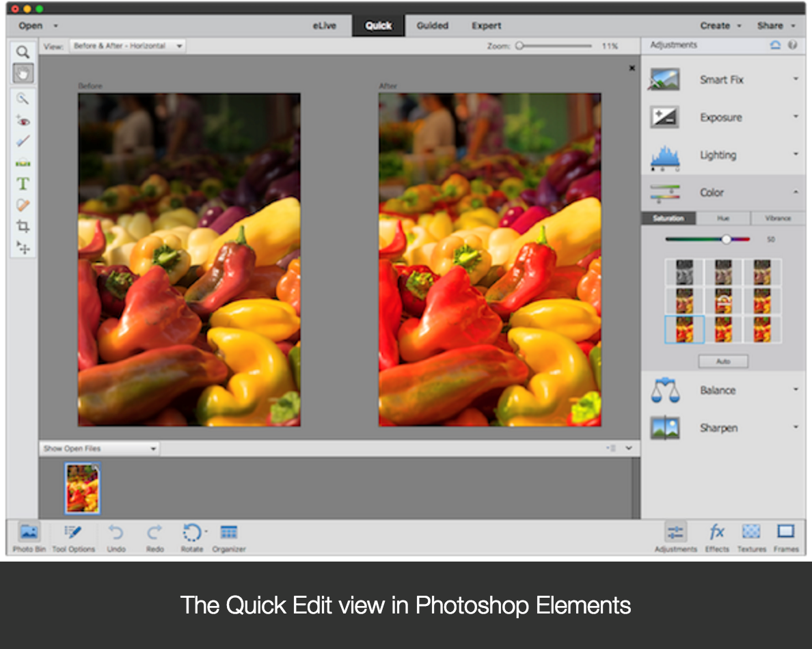The height and width of the screenshot is (649, 812).
Task: Collapse the Color adjustment section
Action: pyautogui.click(x=795, y=193)
